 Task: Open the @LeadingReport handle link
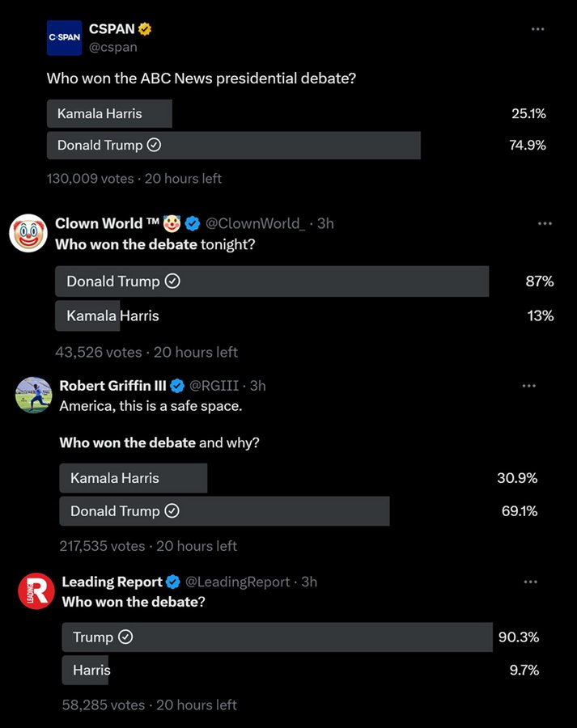(238, 582)
